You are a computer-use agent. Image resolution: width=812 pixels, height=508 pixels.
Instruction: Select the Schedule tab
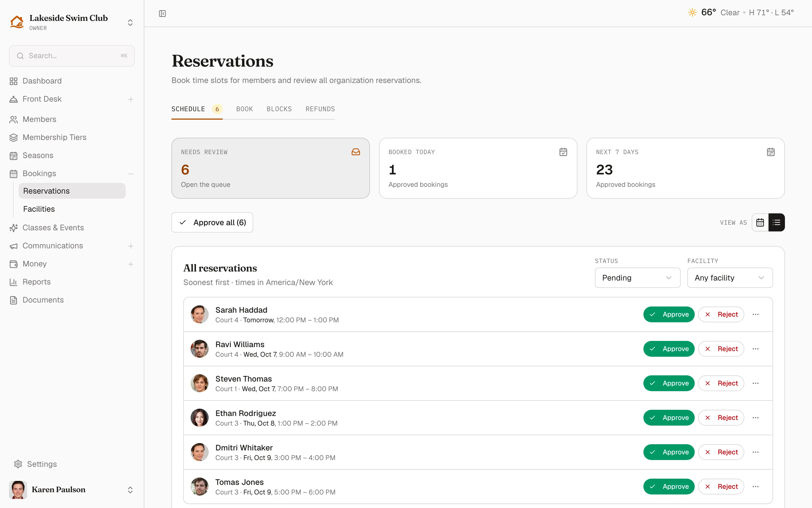[x=197, y=109]
